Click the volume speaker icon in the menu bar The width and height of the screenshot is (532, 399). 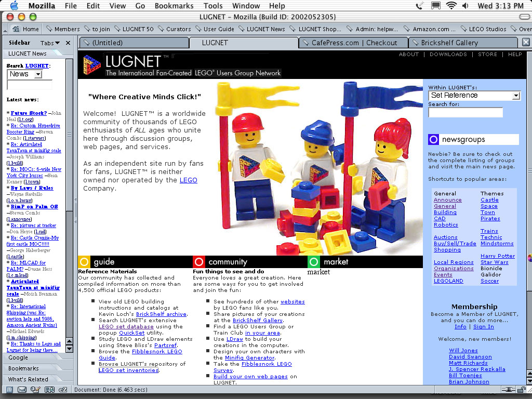click(465, 5)
